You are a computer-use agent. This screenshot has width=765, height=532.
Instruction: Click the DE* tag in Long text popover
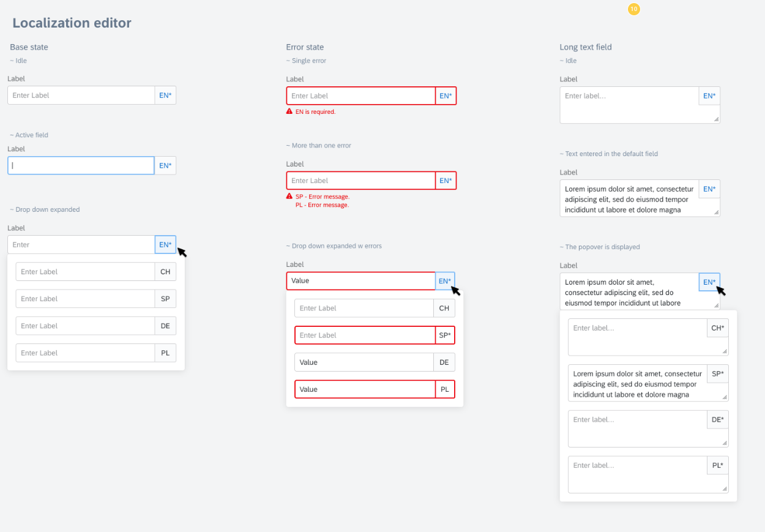718,419
